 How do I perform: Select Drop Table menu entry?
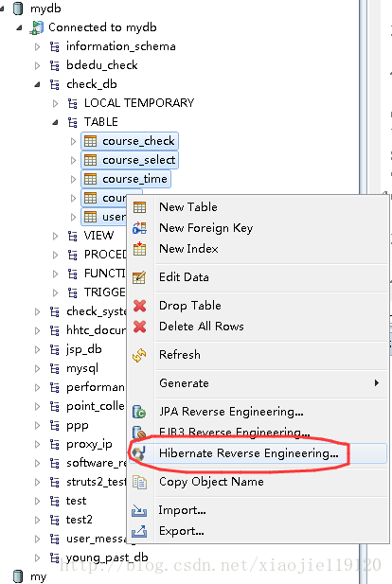coord(258,306)
